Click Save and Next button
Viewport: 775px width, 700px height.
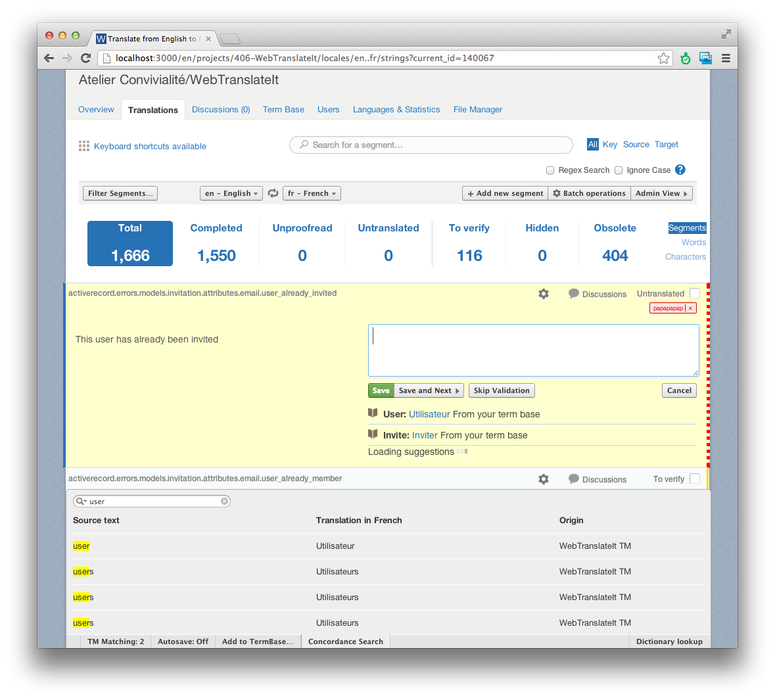(429, 390)
